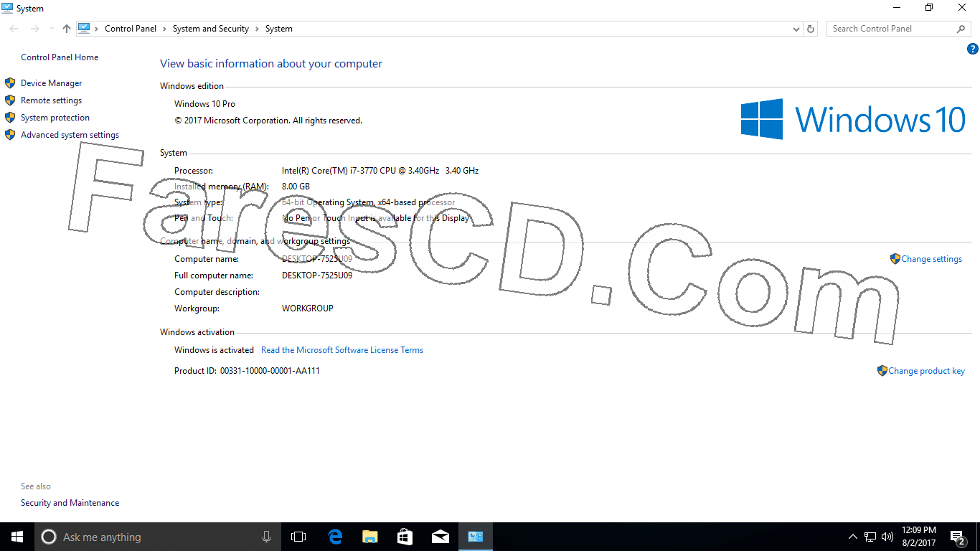Select System and Security breadcrumb
The image size is (980, 551).
click(210, 29)
